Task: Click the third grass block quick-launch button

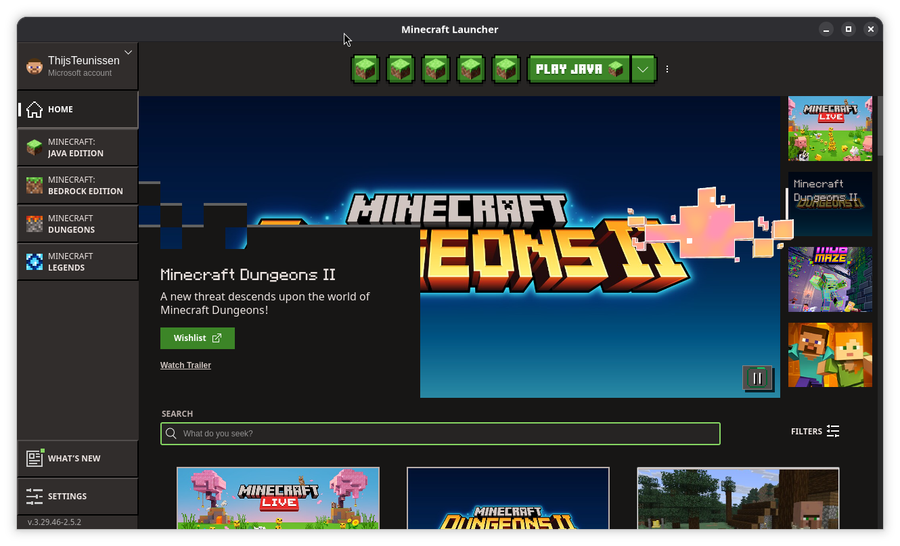Action: coord(435,69)
